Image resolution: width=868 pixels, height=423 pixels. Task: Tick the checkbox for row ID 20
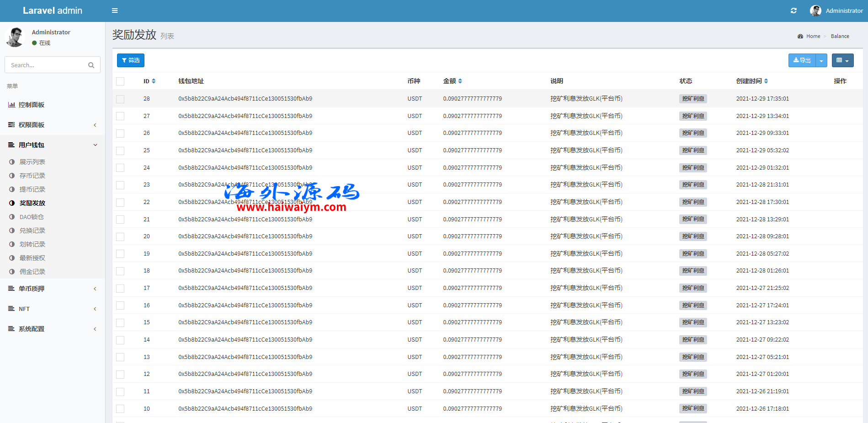pyautogui.click(x=120, y=236)
